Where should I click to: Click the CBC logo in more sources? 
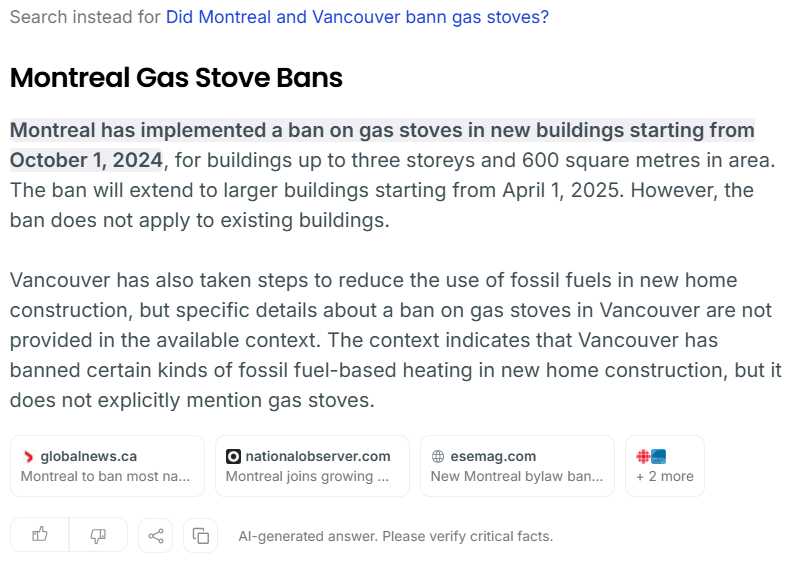click(x=643, y=456)
